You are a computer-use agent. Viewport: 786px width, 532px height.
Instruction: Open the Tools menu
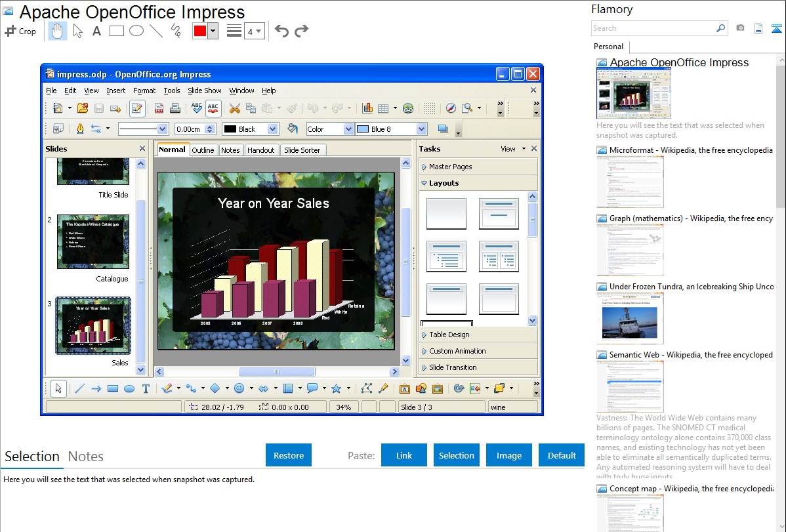tap(171, 91)
